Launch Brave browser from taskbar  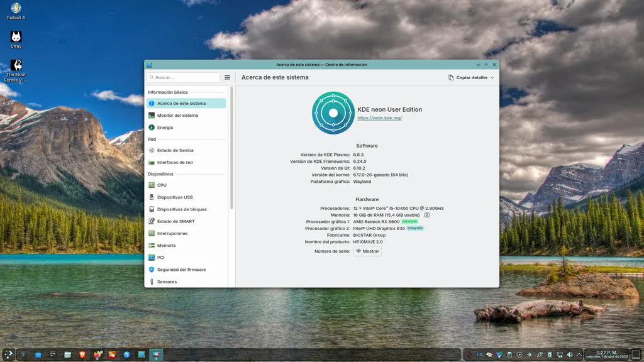[82, 354]
